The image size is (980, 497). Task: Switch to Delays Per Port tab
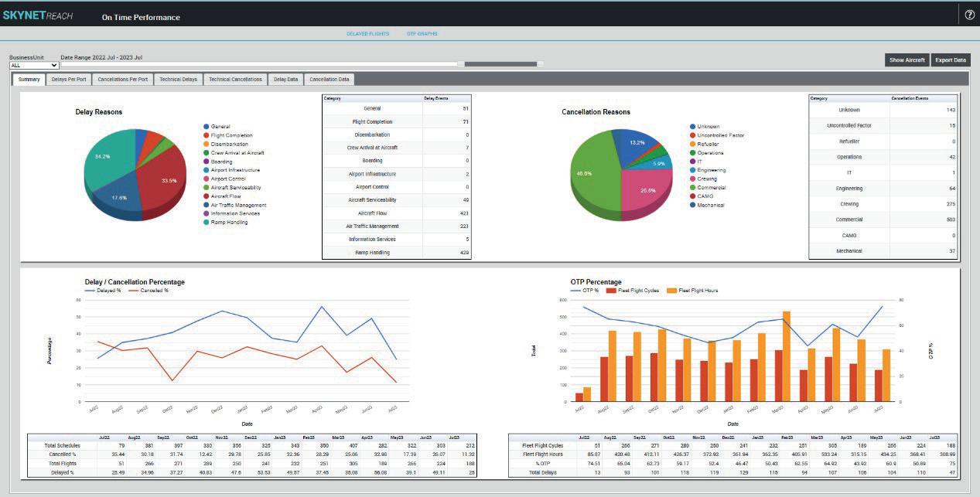click(x=69, y=79)
